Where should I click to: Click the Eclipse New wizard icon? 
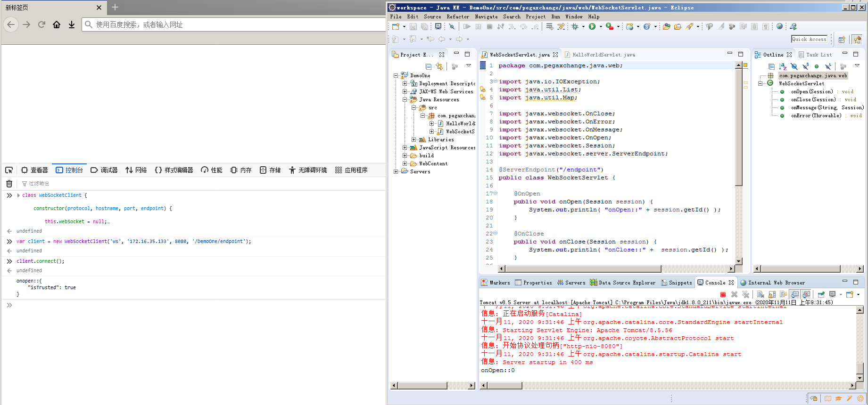pos(396,27)
